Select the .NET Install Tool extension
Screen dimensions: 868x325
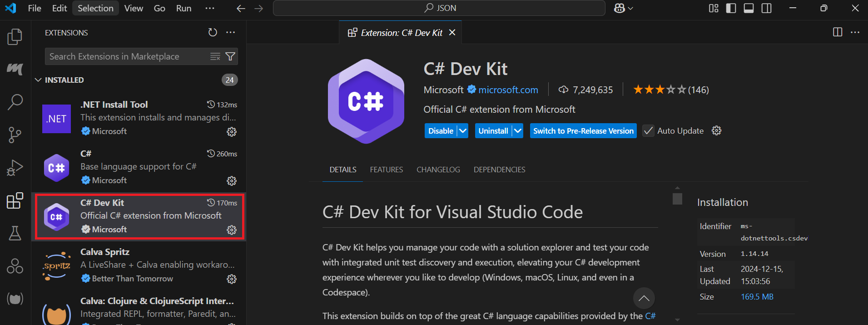[x=139, y=118]
